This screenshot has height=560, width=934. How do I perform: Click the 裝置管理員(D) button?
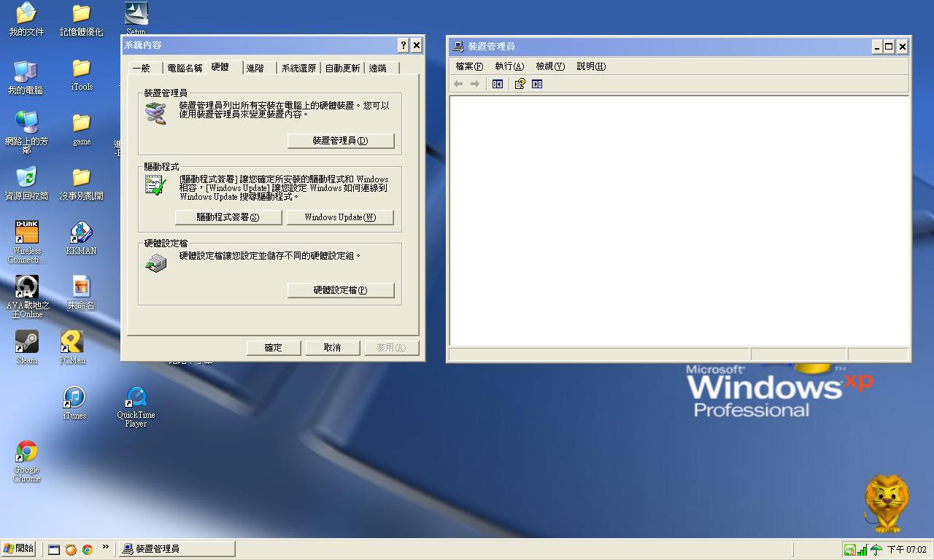pyautogui.click(x=341, y=141)
